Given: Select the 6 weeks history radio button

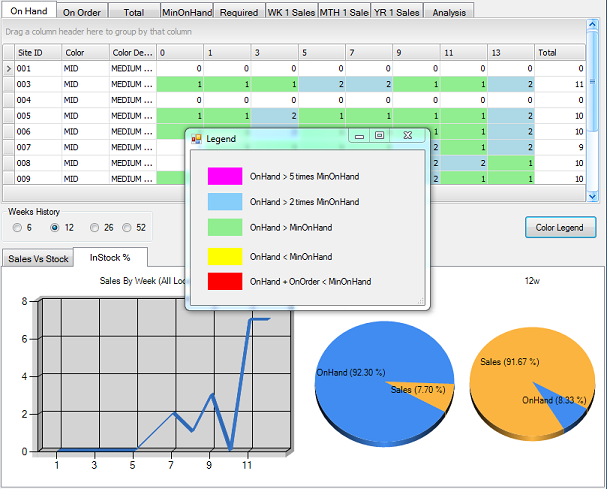Looking at the screenshot, I should pos(17,228).
